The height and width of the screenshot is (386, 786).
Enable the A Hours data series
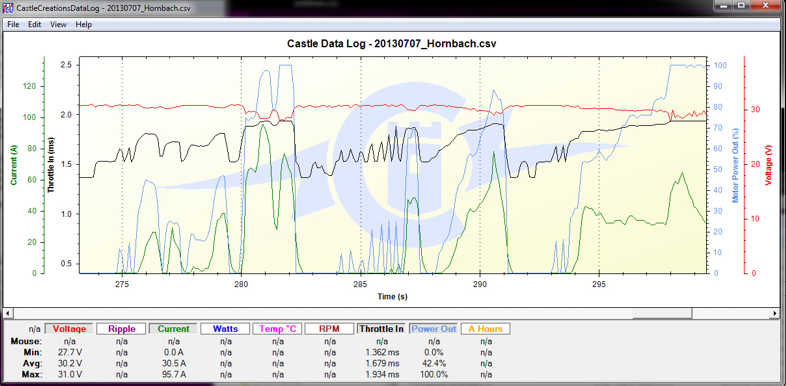click(485, 329)
